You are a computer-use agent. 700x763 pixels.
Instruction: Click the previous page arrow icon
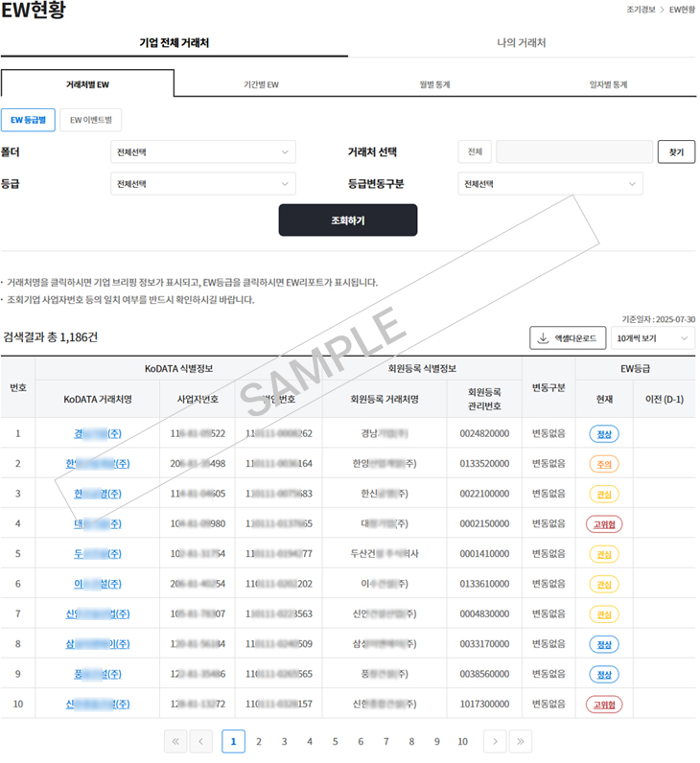[201, 741]
